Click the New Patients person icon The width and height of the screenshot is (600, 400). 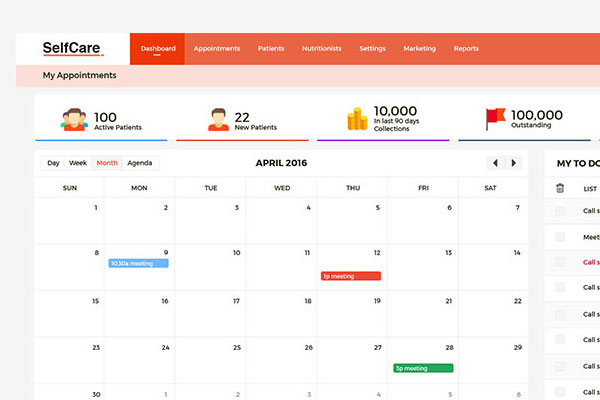pos(217,120)
